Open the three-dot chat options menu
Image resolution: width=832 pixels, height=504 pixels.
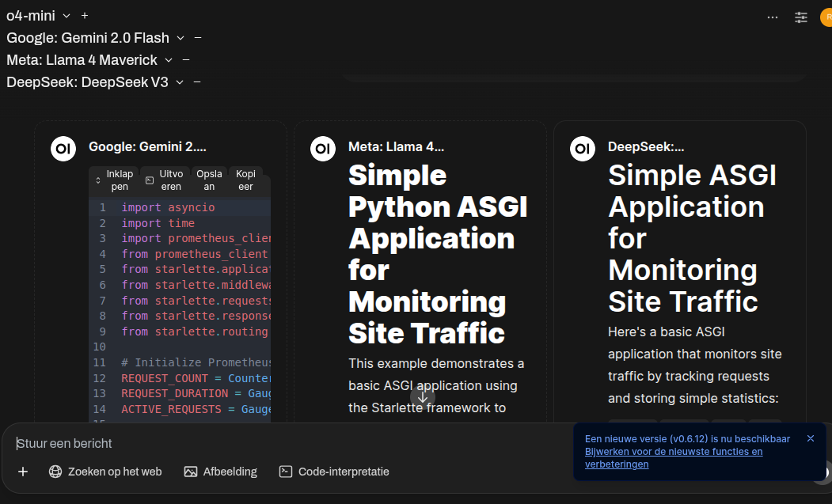coord(773,17)
